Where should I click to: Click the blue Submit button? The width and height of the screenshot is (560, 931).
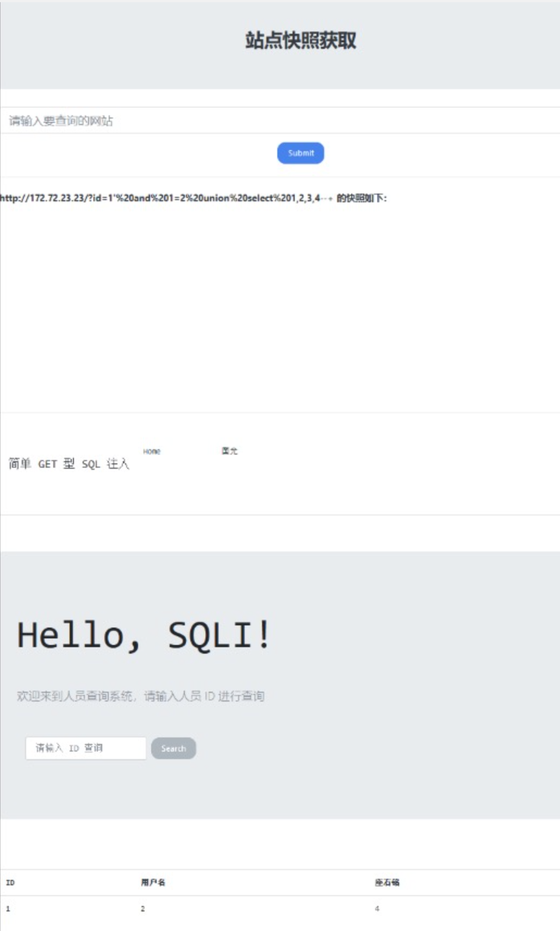click(x=301, y=153)
